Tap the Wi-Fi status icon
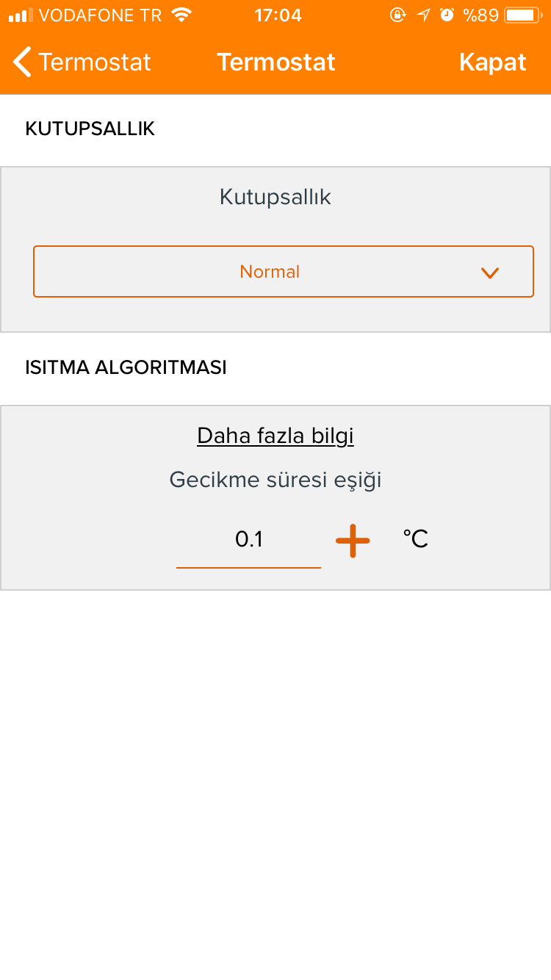 (181, 15)
